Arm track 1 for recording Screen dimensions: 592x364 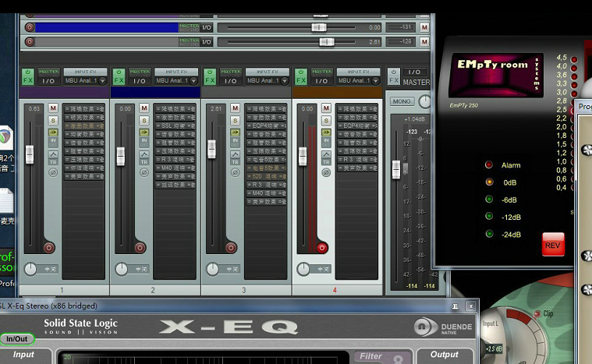point(48,248)
